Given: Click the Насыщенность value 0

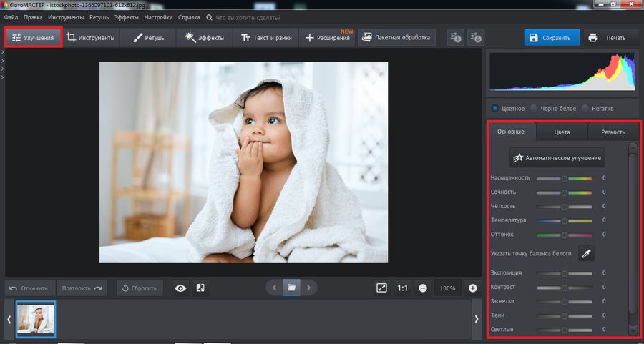Looking at the screenshot, I should 604,178.
